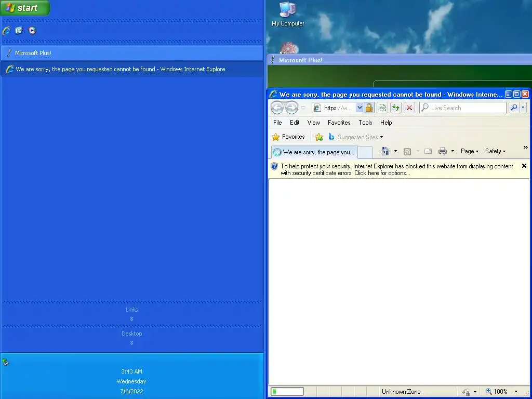This screenshot has width=532, height=399.
Task: Click the Outlook Express Quick Launch icon
Action: [x=19, y=31]
